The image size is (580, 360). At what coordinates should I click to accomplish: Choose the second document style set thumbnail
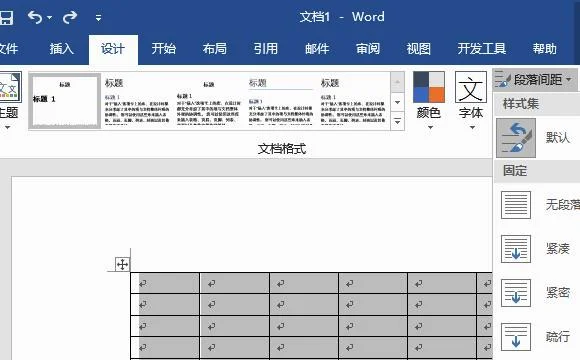[137, 101]
